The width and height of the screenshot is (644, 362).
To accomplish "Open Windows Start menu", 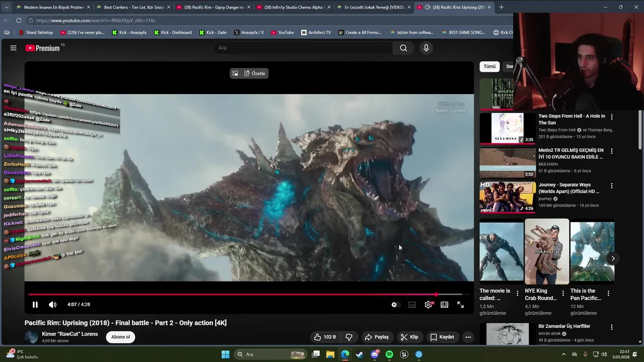I will 225,354.
